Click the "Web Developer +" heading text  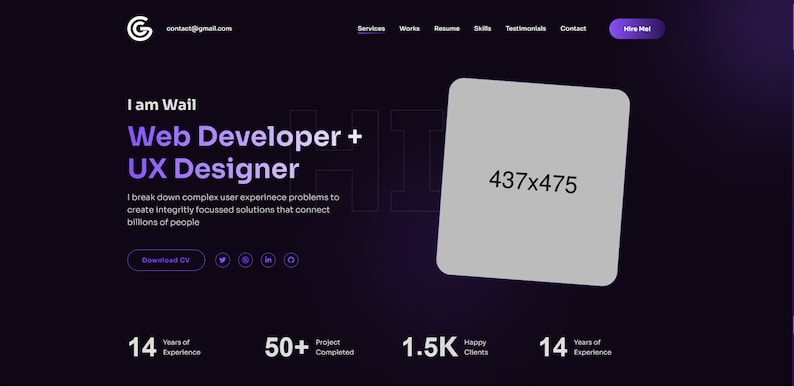coord(245,136)
